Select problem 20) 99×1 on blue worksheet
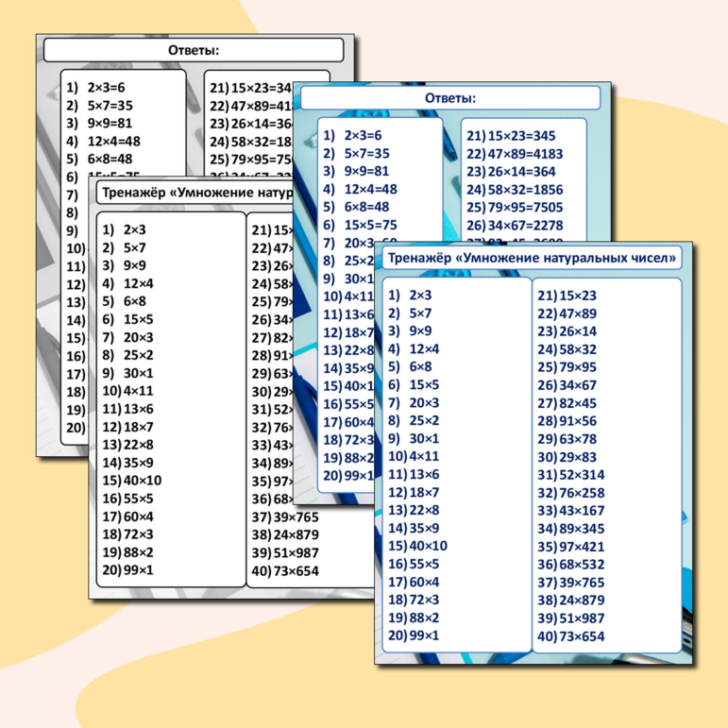The height and width of the screenshot is (728, 728). [x=414, y=635]
